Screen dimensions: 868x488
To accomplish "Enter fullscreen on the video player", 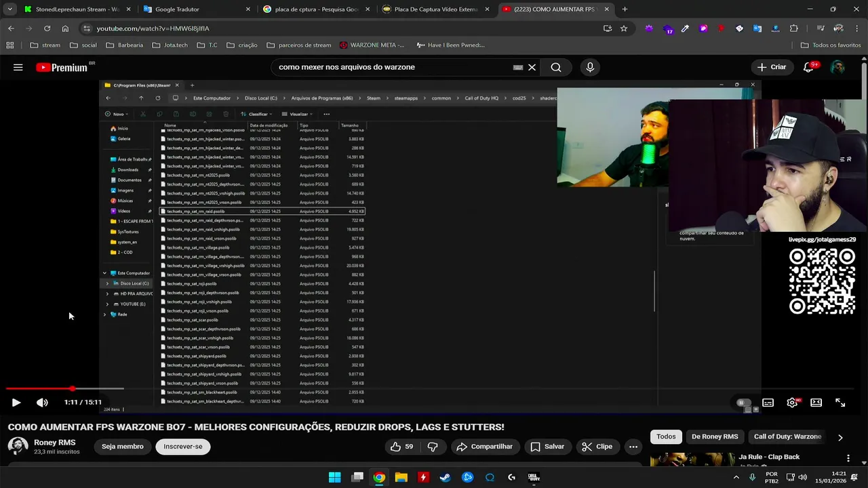I will (840, 402).
